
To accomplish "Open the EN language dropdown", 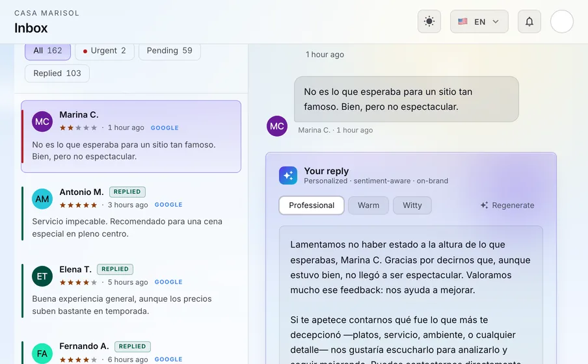I will click(x=479, y=21).
